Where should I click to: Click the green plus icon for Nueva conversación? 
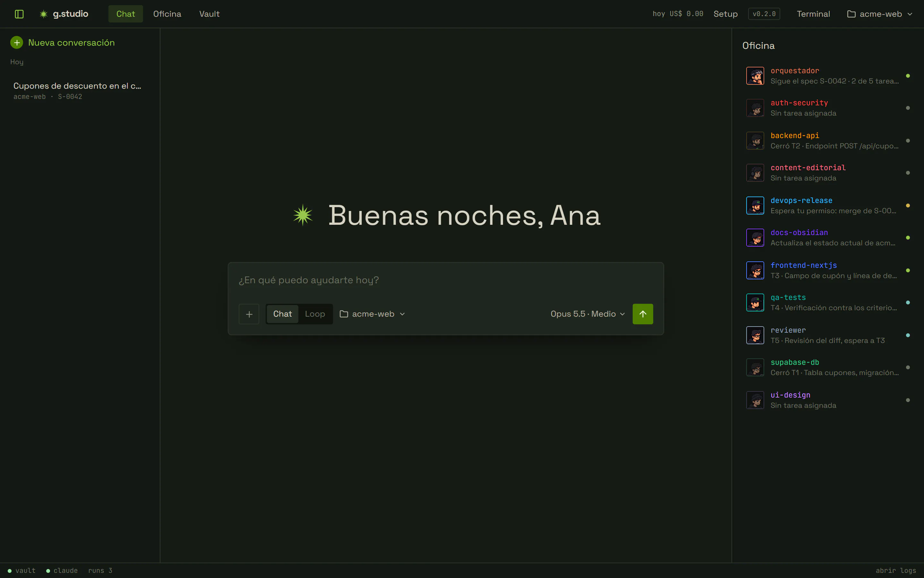pyautogui.click(x=17, y=42)
